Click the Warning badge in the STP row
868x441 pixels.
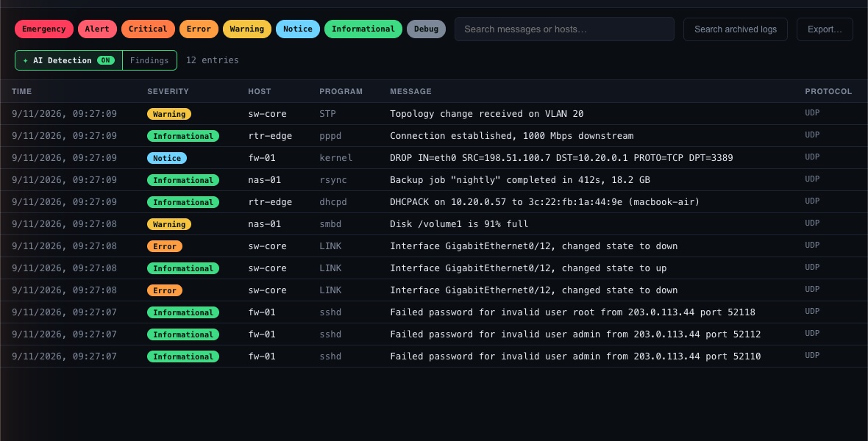169,114
